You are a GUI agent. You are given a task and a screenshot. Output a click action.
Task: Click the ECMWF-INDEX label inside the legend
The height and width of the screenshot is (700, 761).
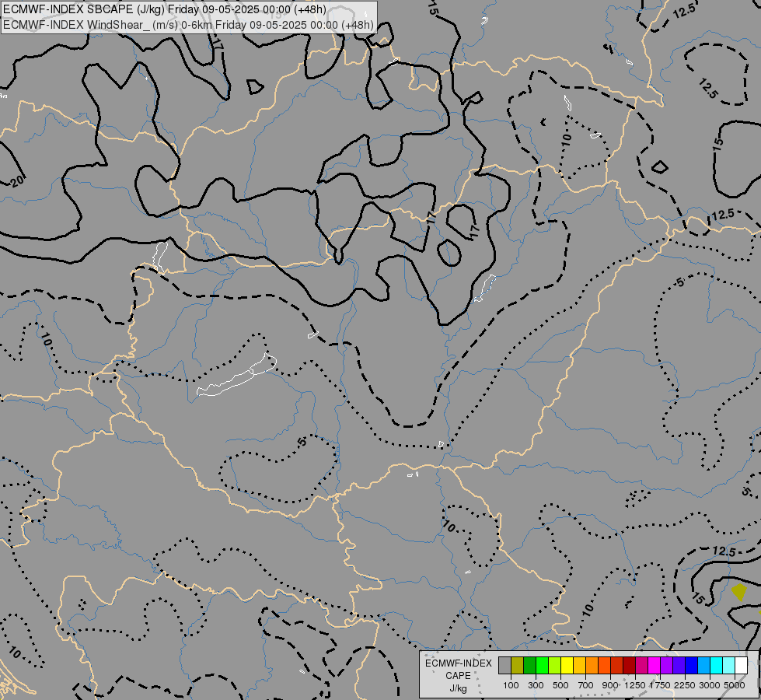coord(459,663)
